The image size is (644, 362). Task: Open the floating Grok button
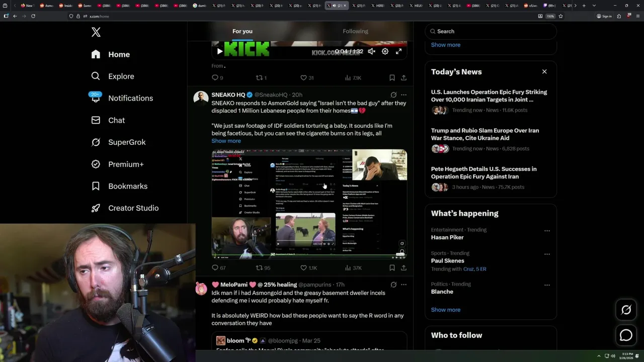pos(626,310)
